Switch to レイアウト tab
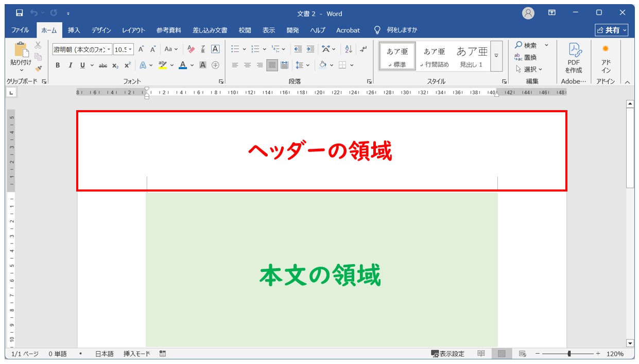The width and height of the screenshot is (639, 364). click(x=134, y=30)
